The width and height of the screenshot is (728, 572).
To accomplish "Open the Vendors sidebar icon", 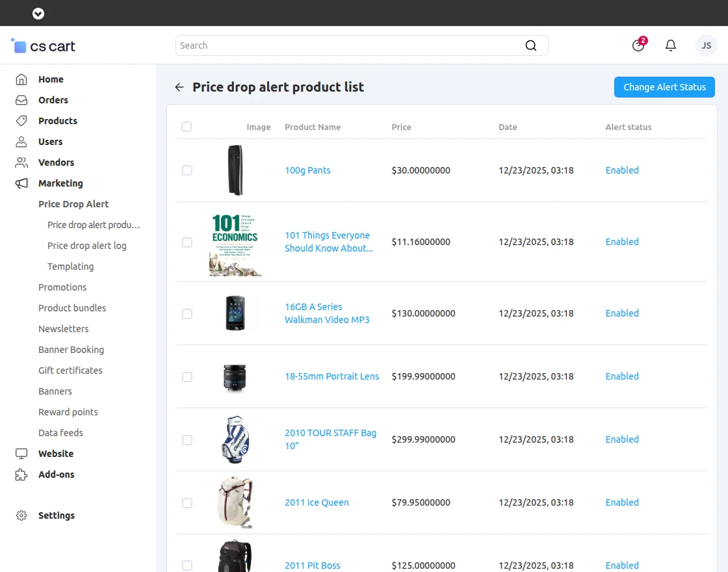I will pos(21,162).
